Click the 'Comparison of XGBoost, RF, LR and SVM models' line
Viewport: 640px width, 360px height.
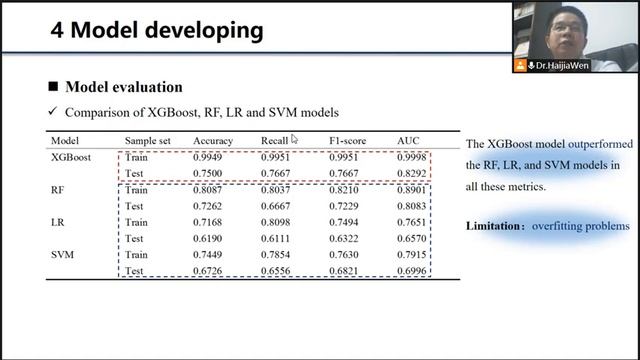(202, 113)
